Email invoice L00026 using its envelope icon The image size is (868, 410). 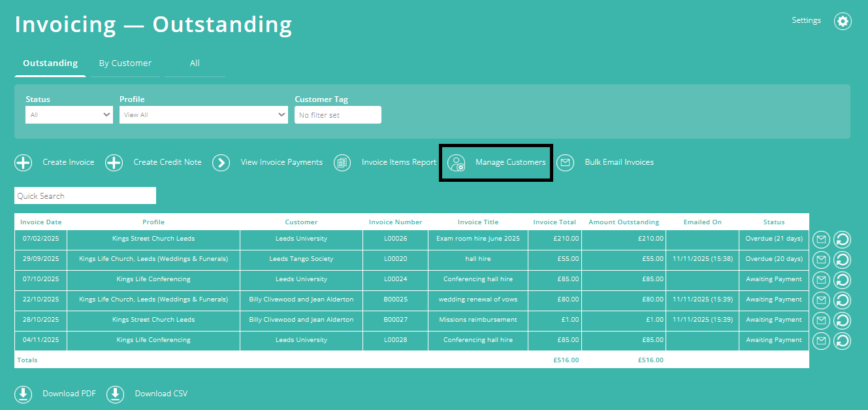click(x=821, y=239)
